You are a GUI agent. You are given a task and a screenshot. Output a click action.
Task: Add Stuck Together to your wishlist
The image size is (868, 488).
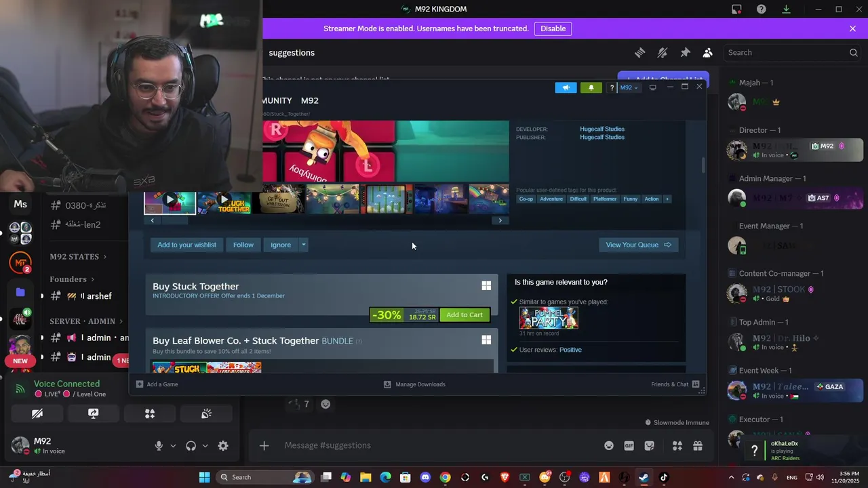(186, 245)
